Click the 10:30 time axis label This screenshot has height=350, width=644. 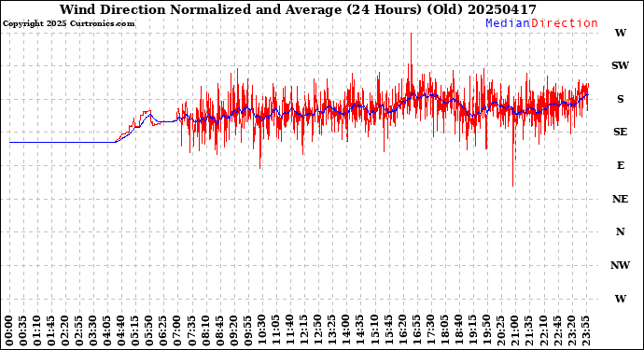[x=261, y=330]
